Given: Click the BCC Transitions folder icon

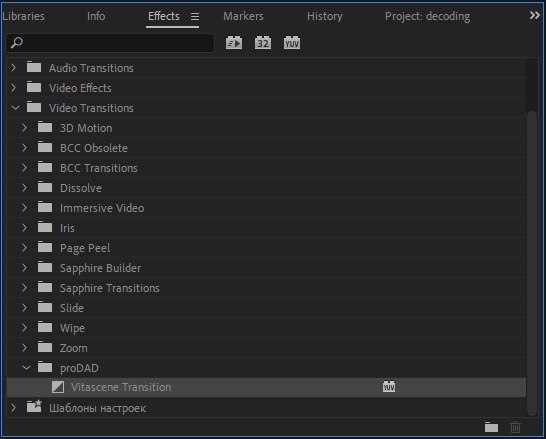Looking at the screenshot, I should pos(45,167).
